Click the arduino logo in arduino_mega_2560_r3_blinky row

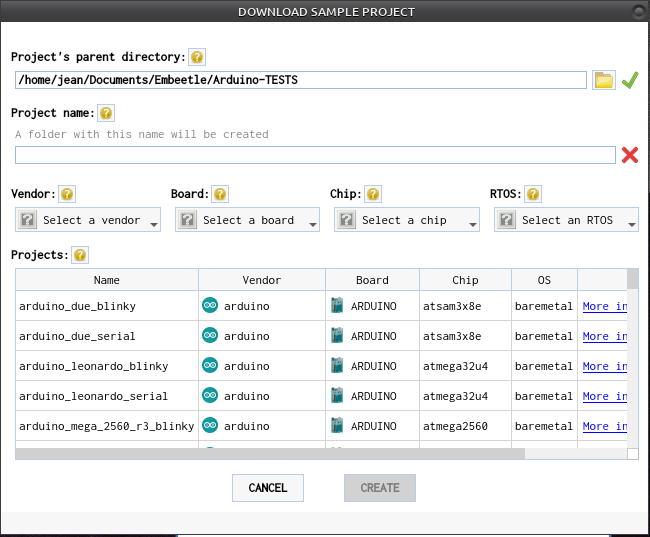tap(210, 425)
